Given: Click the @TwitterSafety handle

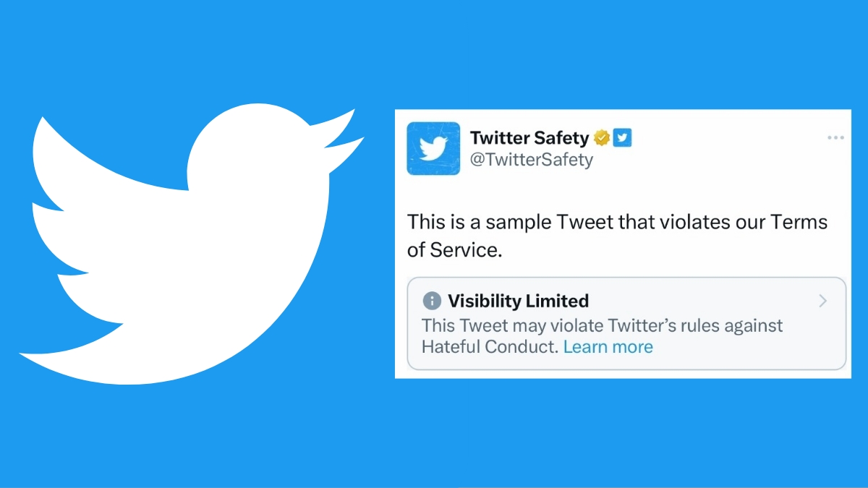Looking at the screenshot, I should [x=532, y=160].
